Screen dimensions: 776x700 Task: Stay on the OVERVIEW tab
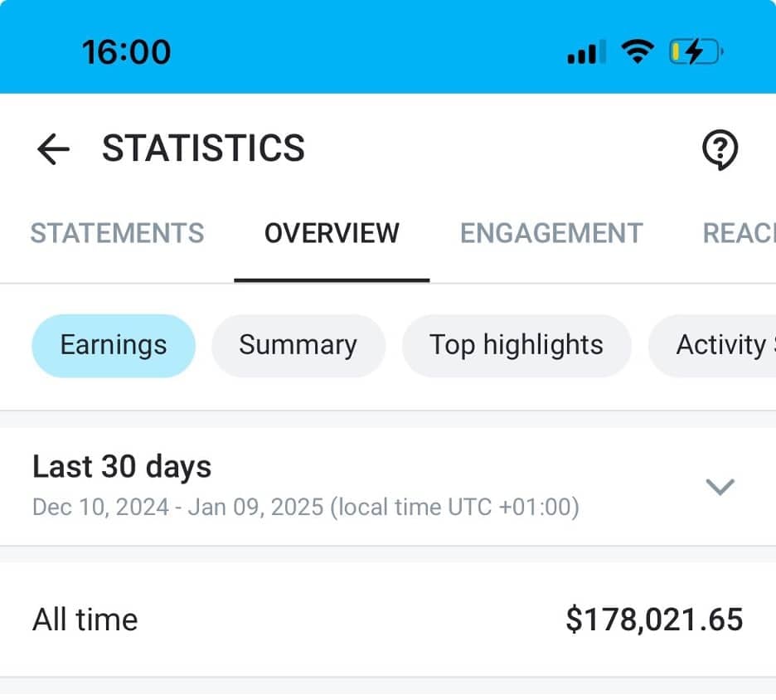coord(331,233)
